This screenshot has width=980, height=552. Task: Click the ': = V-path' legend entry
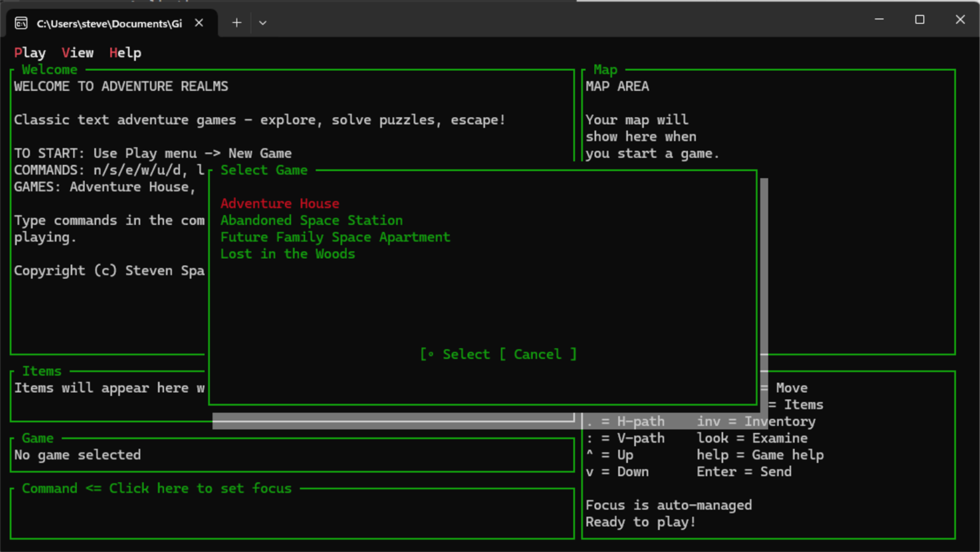click(625, 438)
